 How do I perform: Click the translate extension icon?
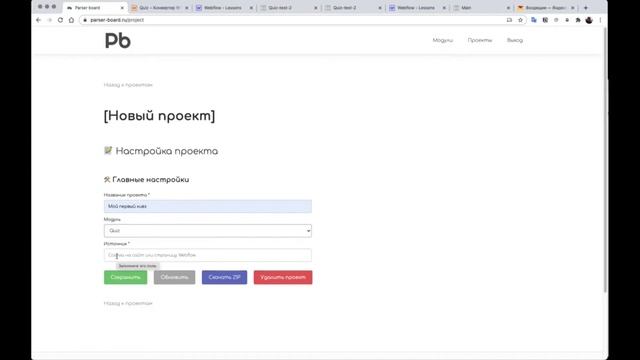tap(533, 20)
